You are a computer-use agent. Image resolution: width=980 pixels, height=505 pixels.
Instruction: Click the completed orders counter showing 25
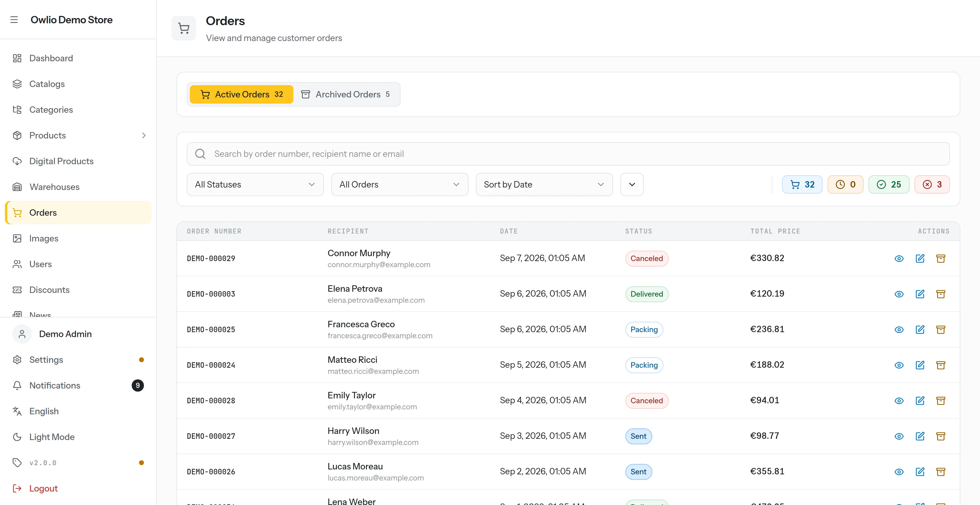point(889,184)
